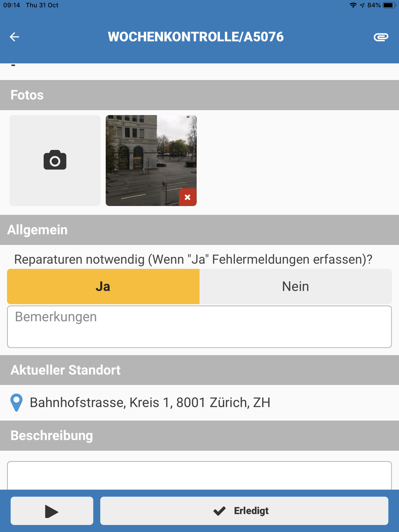Select Nein for repairs needed

point(295,286)
